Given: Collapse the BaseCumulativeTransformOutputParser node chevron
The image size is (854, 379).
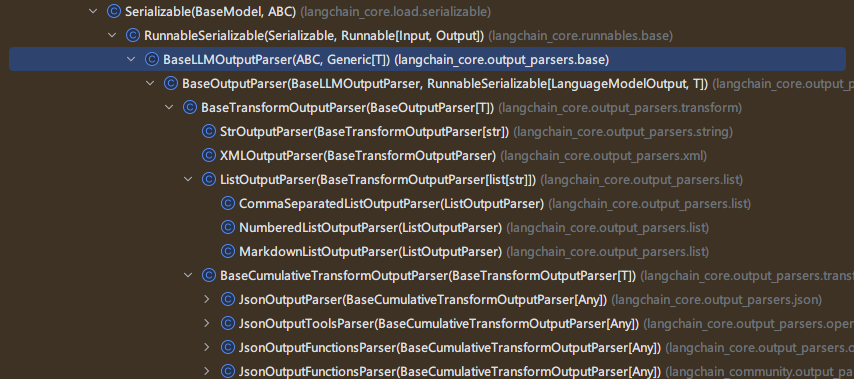Looking at the screenshot, I should click(188, 275).
